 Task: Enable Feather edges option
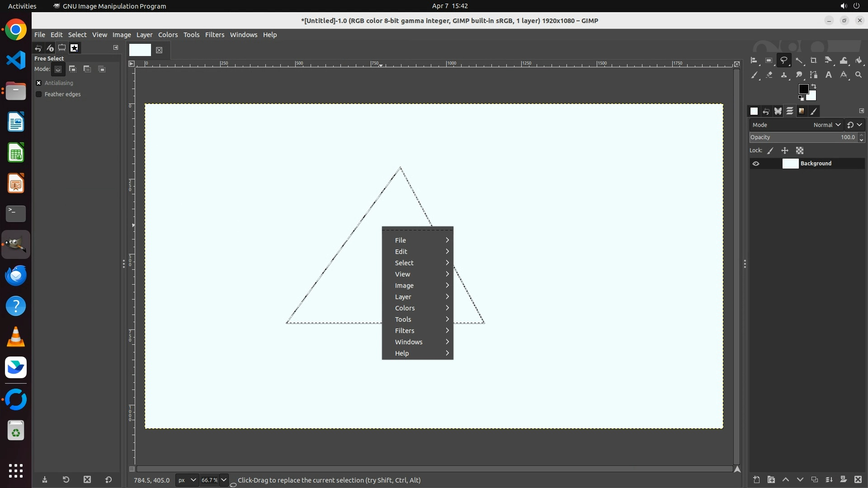(39, 94)
